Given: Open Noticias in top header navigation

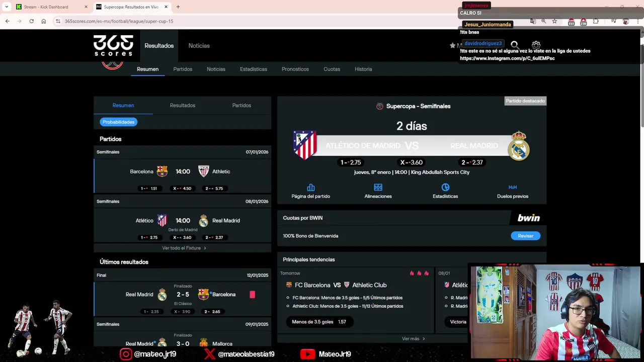Looking at the screenshot, I should pyautogui.click(x=199, y=46).
